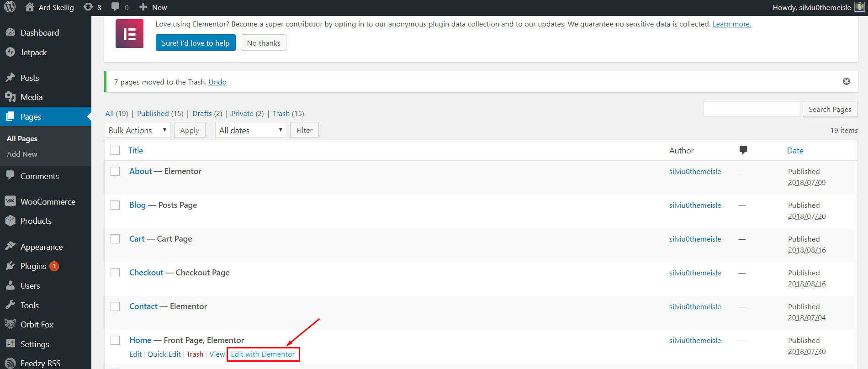
Task: Open the Bulk Actions dropdown
Action: pos(138,130)
